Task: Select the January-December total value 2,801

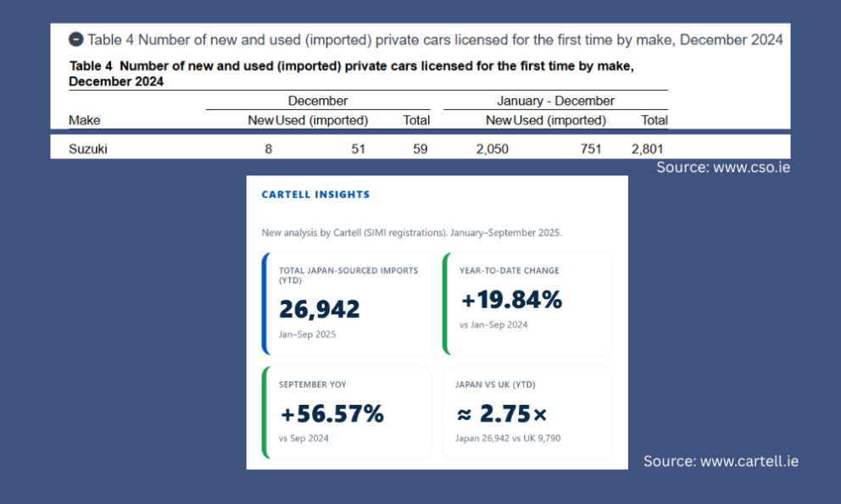Action: coord(647,149)
